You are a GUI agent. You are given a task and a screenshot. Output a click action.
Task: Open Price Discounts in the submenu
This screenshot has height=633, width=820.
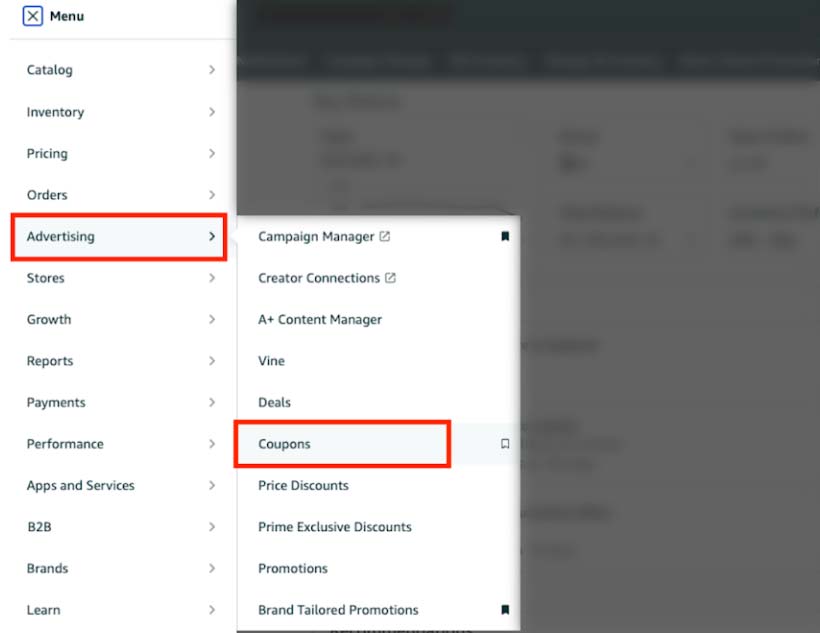[x=303, y=485]
